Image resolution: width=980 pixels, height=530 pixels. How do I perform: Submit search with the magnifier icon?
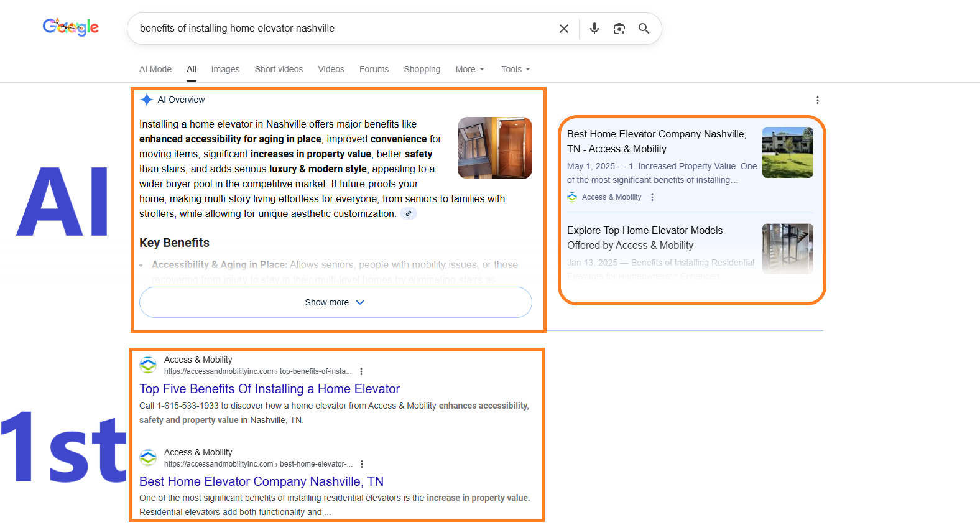(644, 29)
